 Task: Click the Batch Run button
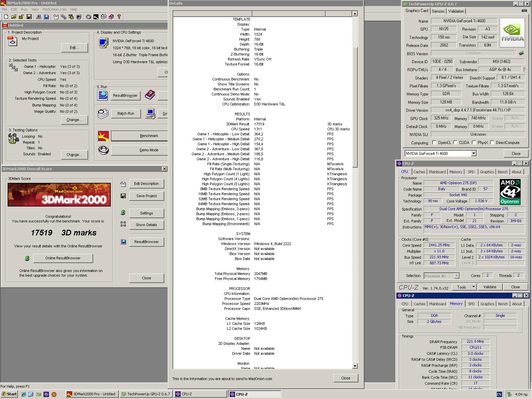[126, 113]
